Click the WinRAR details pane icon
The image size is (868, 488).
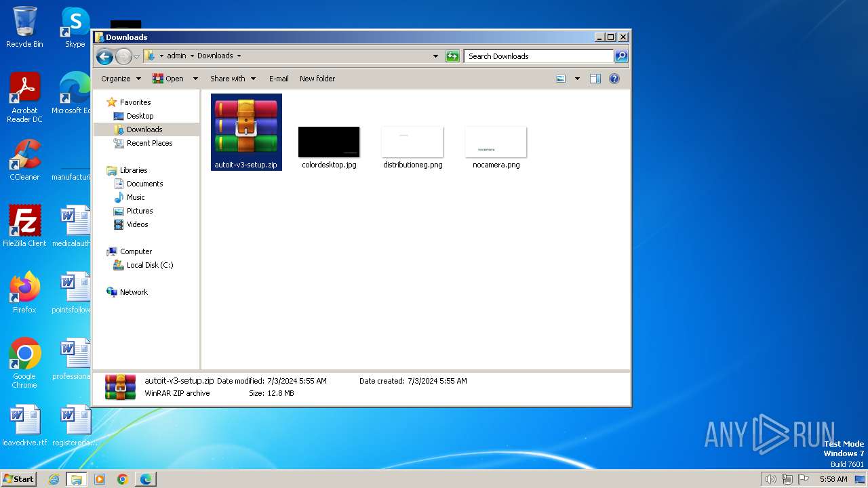pos(120,387)
